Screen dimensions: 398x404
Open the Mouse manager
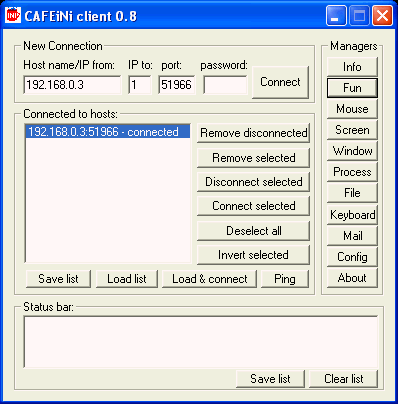[352, 109]
